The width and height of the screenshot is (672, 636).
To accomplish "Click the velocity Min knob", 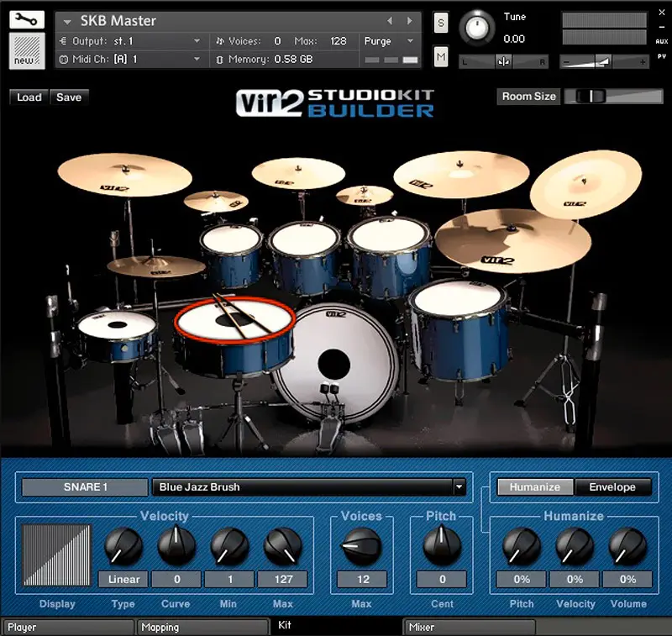I will (x=229, y=546).
